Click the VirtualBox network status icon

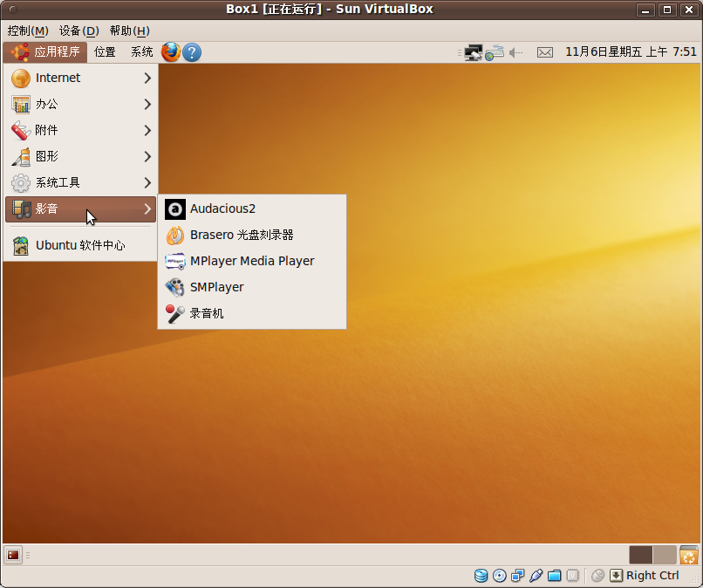click(518, 576)
